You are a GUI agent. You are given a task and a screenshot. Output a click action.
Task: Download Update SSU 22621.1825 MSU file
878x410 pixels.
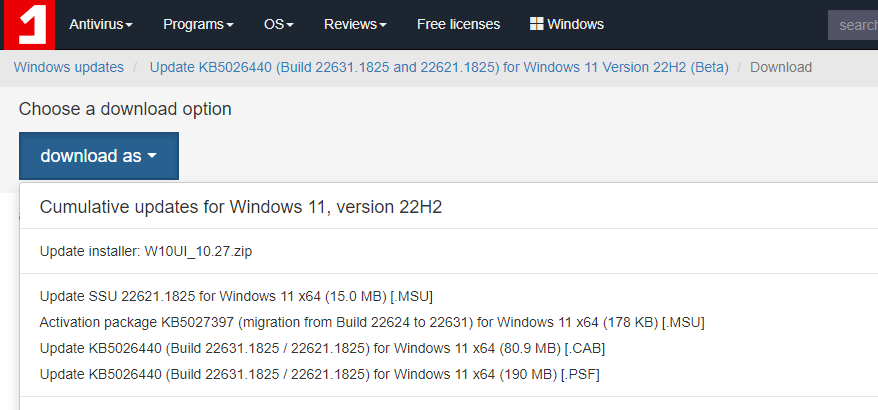(x=236, y=296)
